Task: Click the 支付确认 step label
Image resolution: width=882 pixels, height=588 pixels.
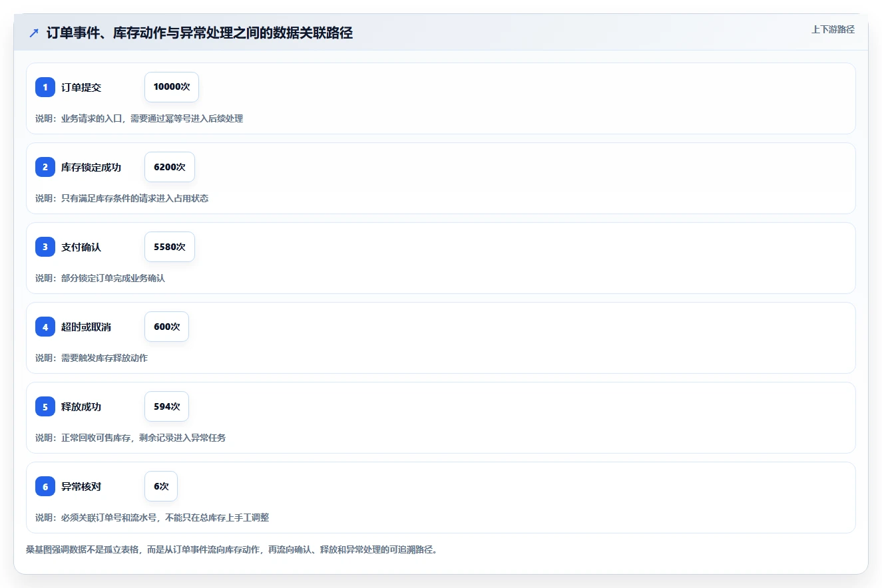Action: 81,247
